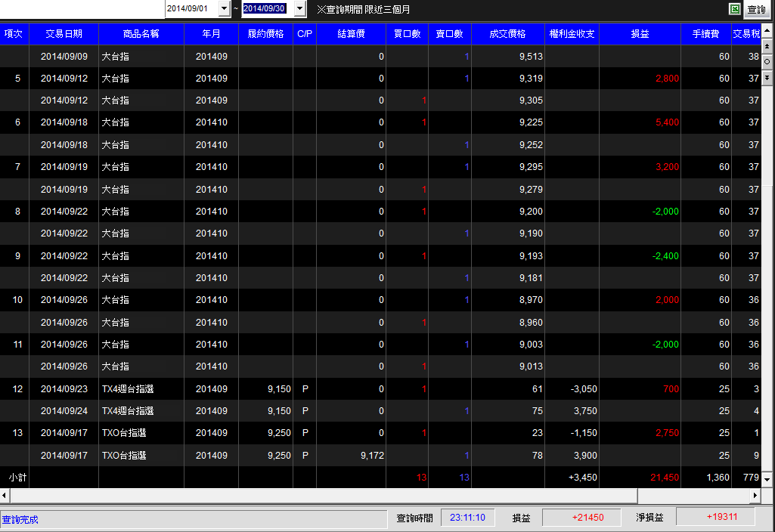Click the 手續費 column header
This screenshot has height=532, width=775.
click(x=705, y=34)
